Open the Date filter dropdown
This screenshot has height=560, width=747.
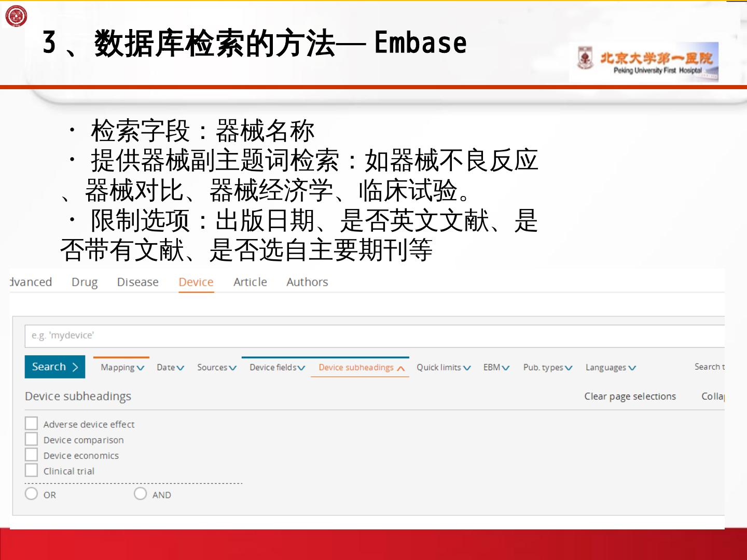[171, 368]
